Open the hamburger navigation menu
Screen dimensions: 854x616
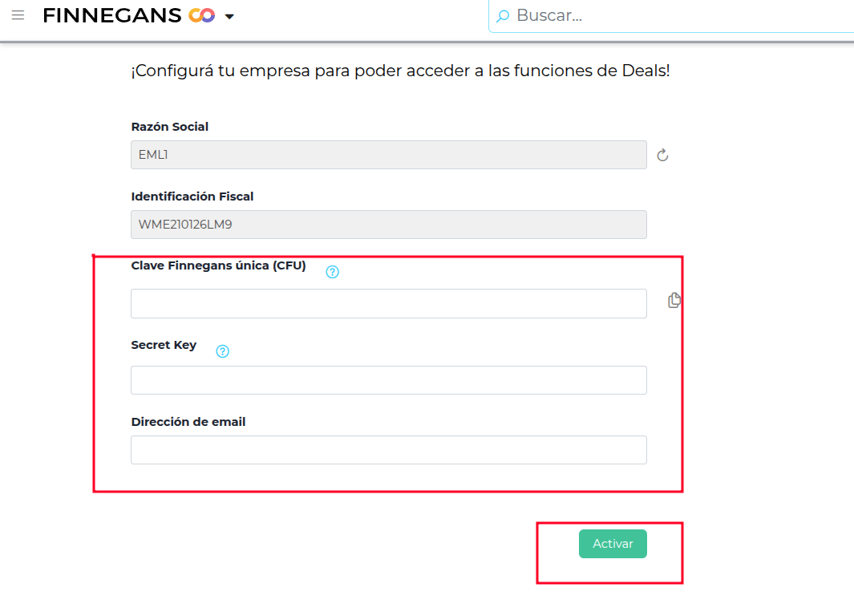[x=18, y=15]
